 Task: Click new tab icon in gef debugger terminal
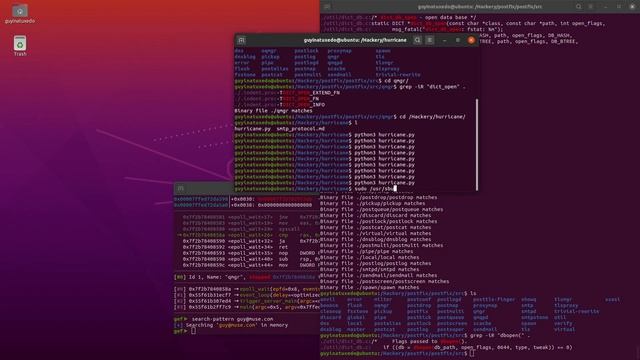[180, 188]
